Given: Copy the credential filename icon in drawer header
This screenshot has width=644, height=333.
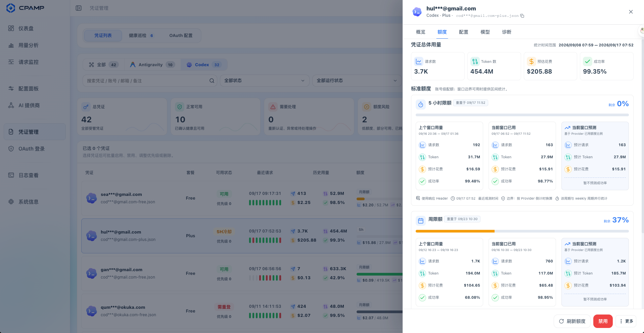Looking at the screenshot, I should coord(522,16).
